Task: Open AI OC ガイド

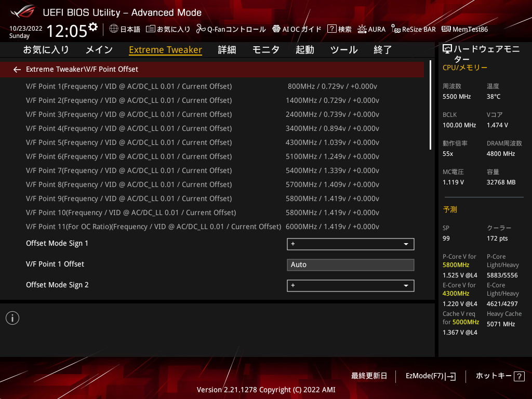Action: pyautogui.click(x=302, y=29)
